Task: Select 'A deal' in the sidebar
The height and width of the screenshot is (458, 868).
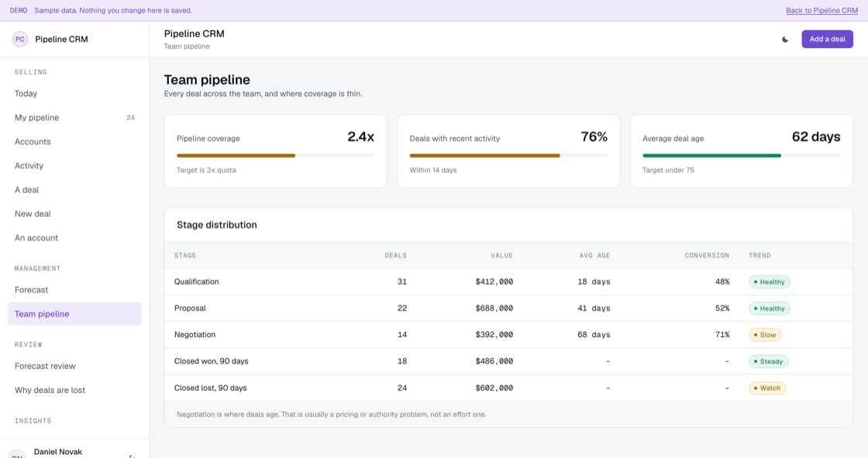Action: [74, 190]
